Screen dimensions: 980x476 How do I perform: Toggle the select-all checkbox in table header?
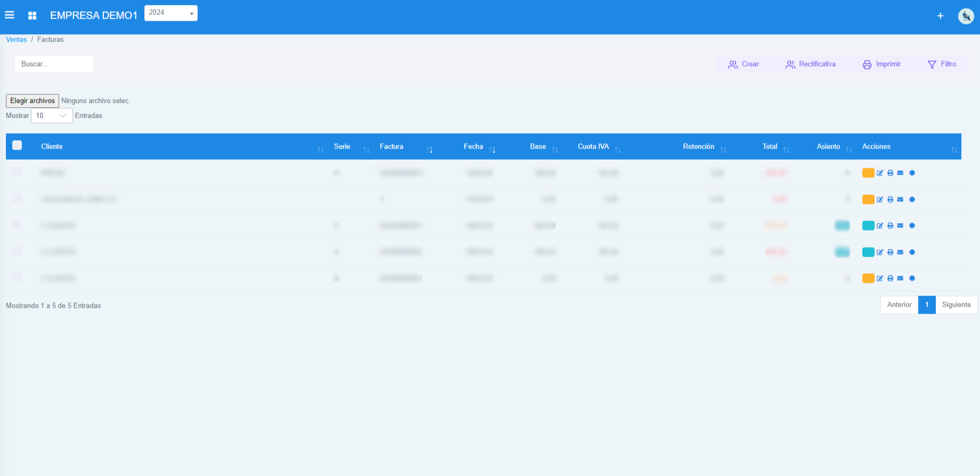pos(17,145)
